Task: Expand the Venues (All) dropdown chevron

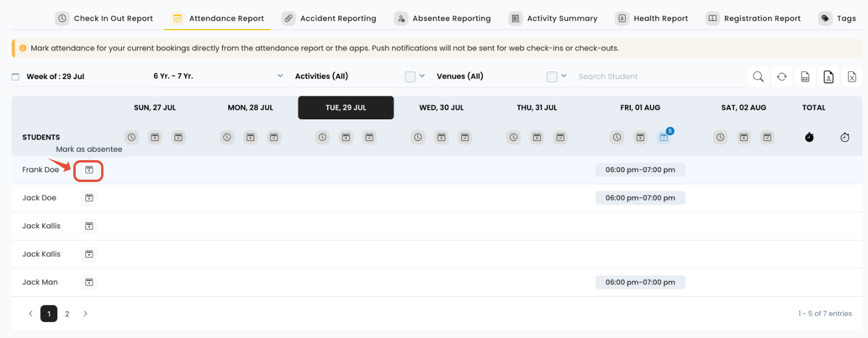Action: pos(563,76)
